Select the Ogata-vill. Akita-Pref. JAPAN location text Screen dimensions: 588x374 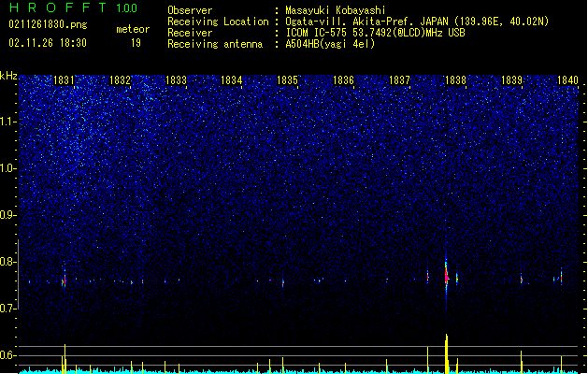417,22
